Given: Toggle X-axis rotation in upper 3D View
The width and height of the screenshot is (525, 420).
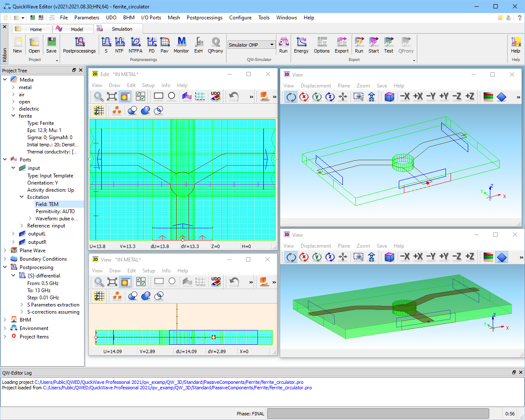Looking at the screenshot, I should (304, 97).
